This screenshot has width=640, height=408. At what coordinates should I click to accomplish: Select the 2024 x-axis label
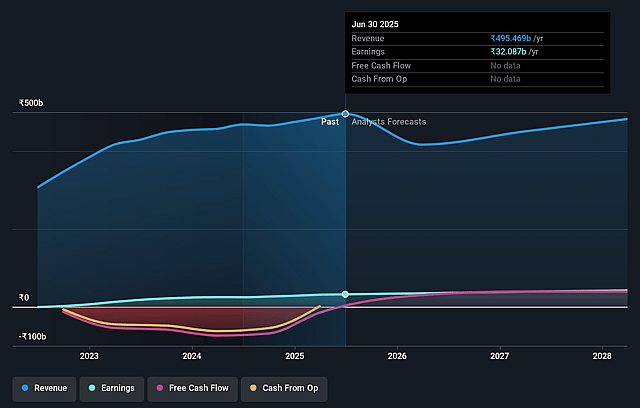pyautogui.click(x=192, y=356)
